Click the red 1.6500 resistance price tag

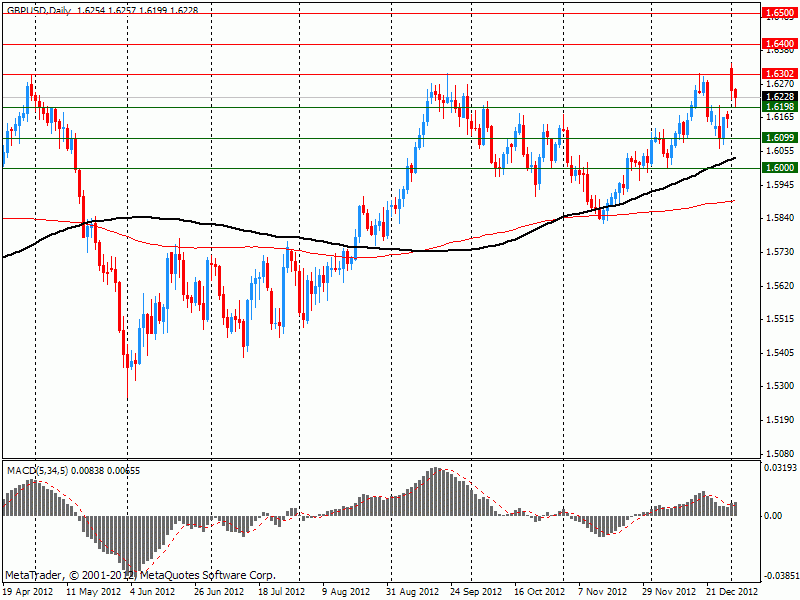(779, 13)
